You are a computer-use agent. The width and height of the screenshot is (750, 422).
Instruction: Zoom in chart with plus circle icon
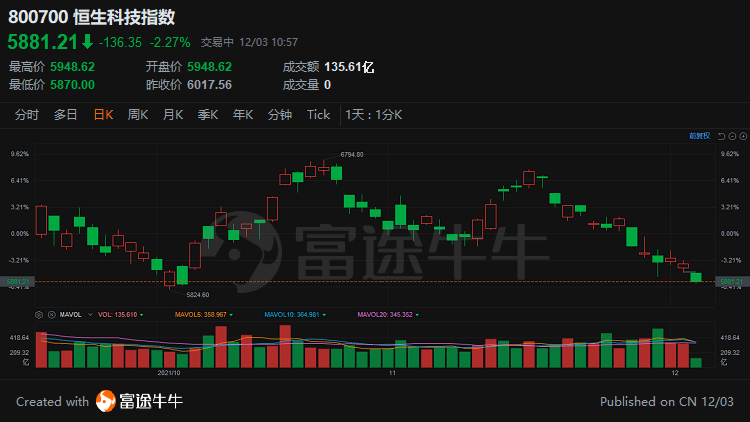[743, 136]
